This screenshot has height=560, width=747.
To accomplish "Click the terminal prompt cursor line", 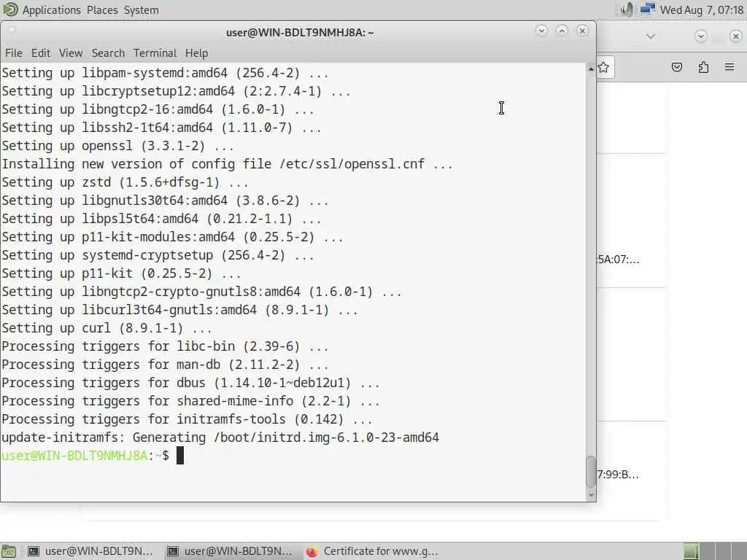I will click(x=93, y=456).
